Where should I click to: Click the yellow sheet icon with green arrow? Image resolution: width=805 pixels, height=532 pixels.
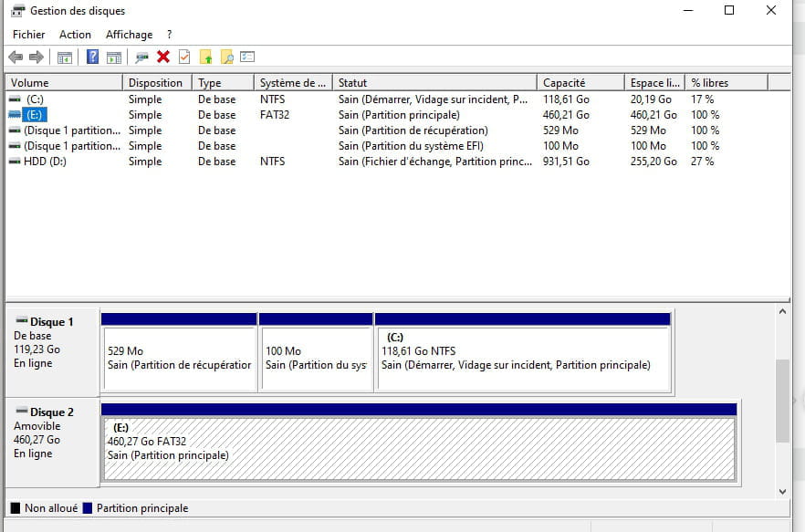(206, 57)
